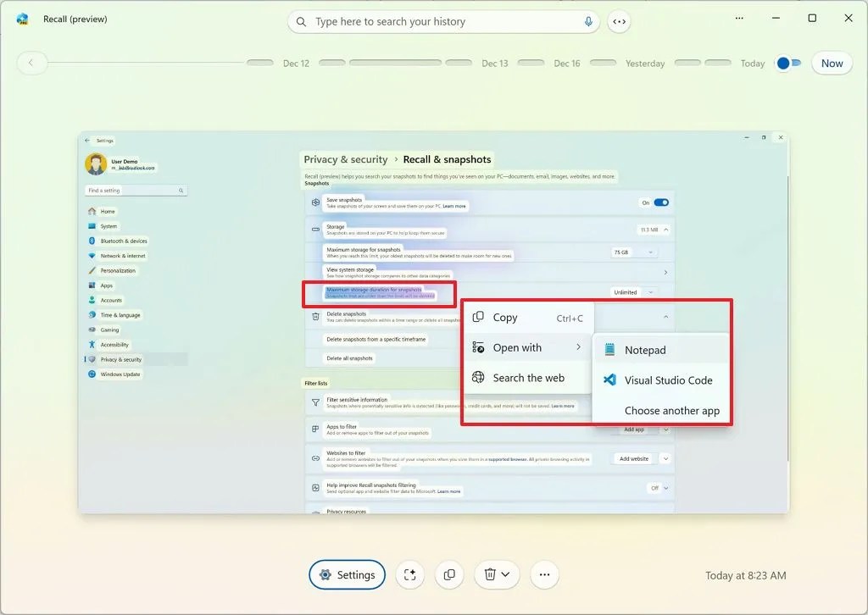This screenshot has height=615, width=868.
Task: Click the microphone icon in the search bar
Action: point(588,21)
